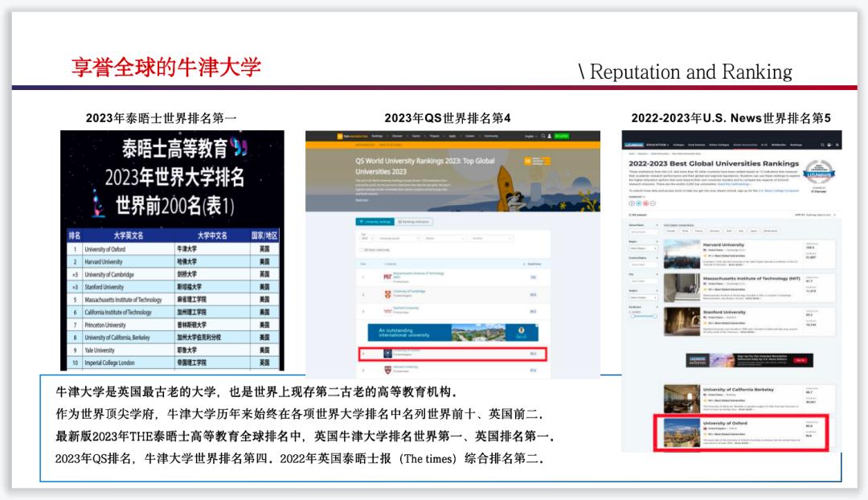
Task: Click the U.S. News logo in the page header
Action: (634, 145)
